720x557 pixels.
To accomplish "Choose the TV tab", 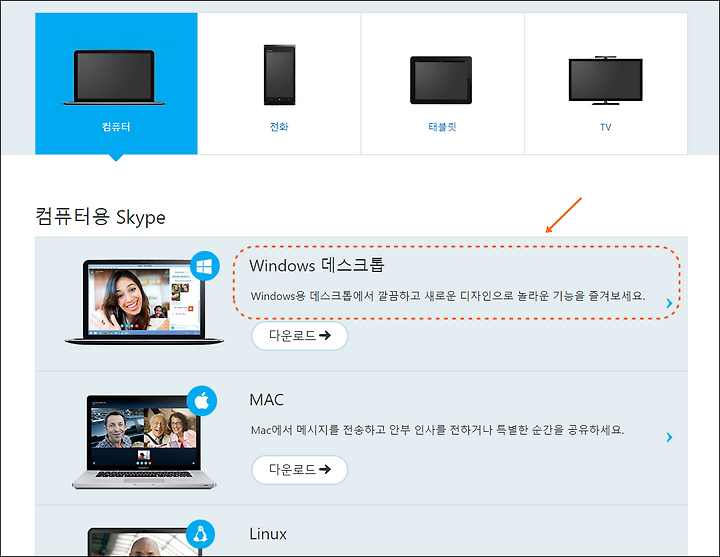I will (606, 84).
